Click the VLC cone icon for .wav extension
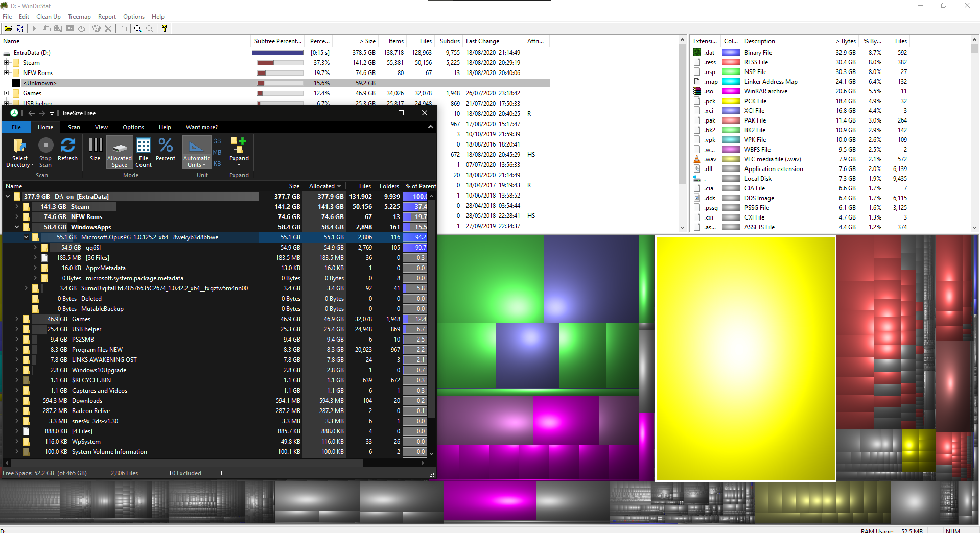 (x=697, y=159)
